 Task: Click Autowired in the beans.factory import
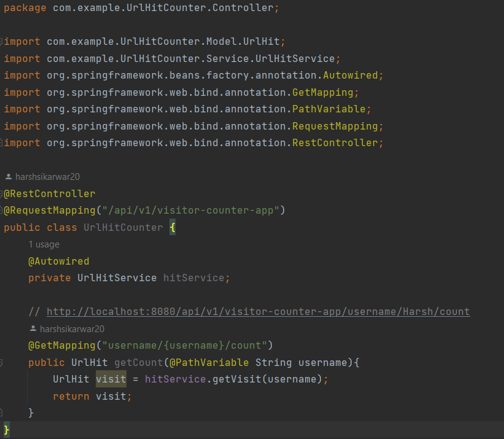pos(351,75)
